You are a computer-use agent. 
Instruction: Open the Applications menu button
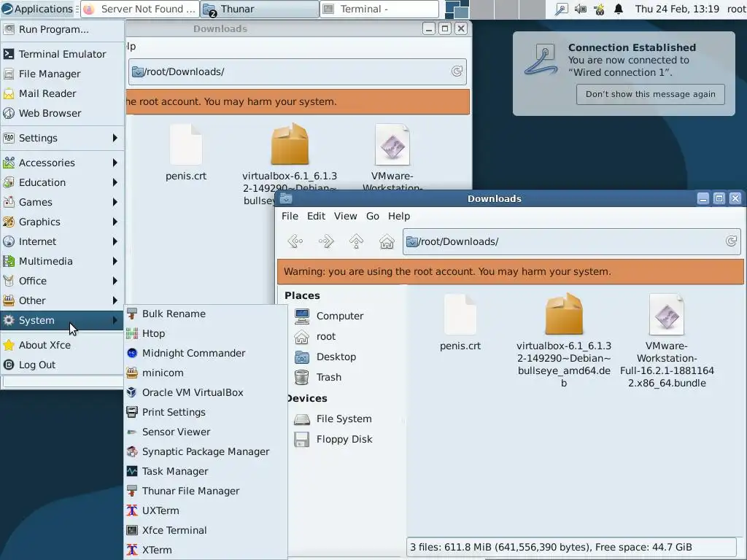point(38,9)
